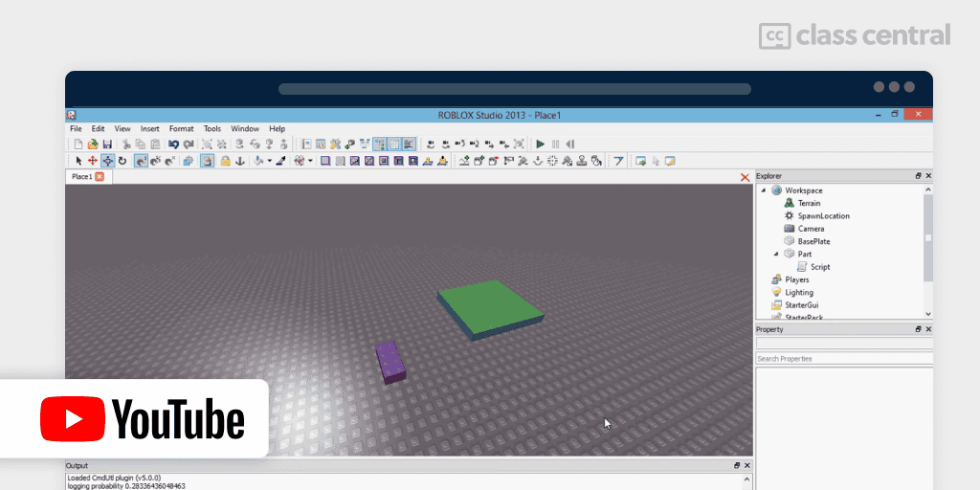Select Script under Part
Screen dimensions: 980x490
[820, 267]
